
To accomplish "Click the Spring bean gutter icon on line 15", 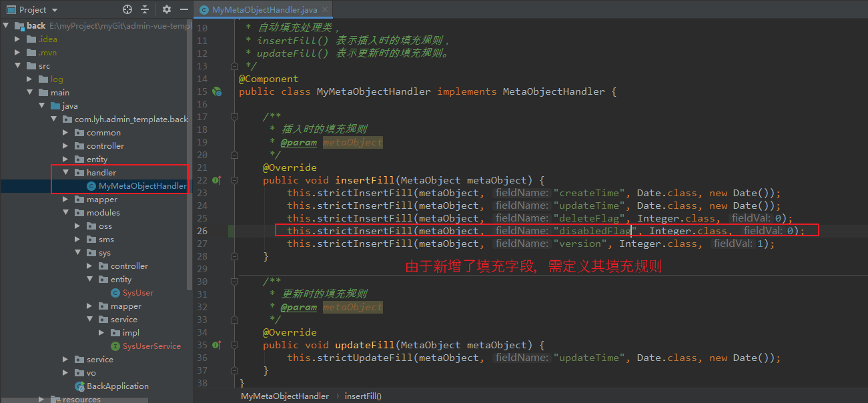I will [217, 91].
